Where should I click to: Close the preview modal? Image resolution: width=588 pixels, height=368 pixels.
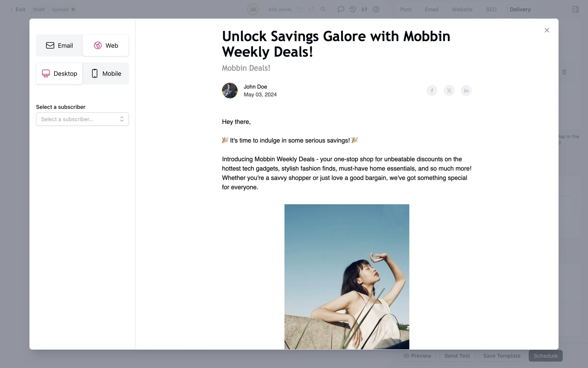[x=547, y=30]
